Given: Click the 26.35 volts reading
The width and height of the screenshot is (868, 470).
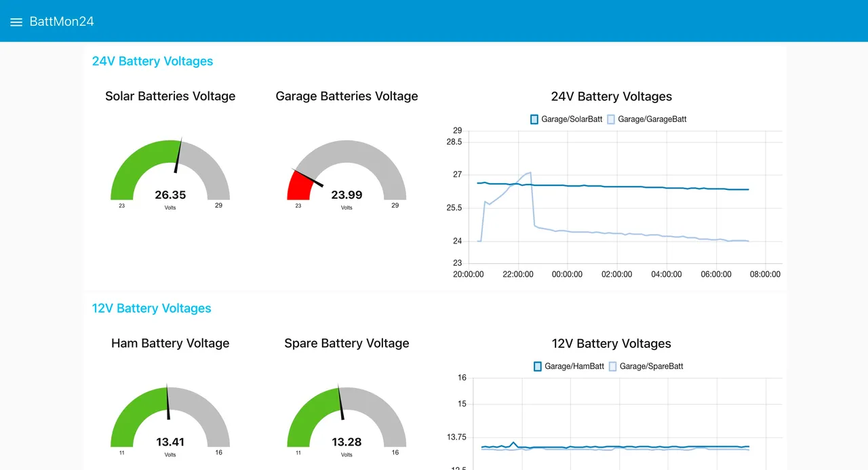Looking at the screenshot, I should point(170,195).
